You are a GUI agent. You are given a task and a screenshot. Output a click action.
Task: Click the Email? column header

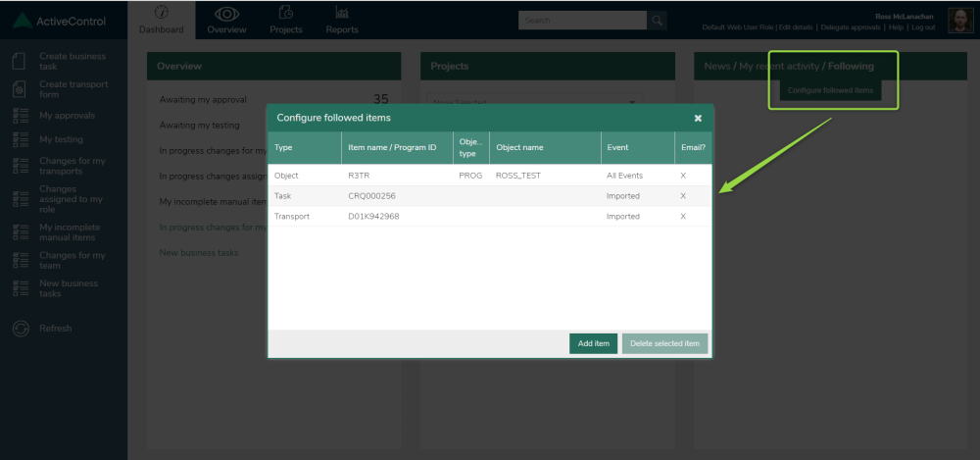693,148
